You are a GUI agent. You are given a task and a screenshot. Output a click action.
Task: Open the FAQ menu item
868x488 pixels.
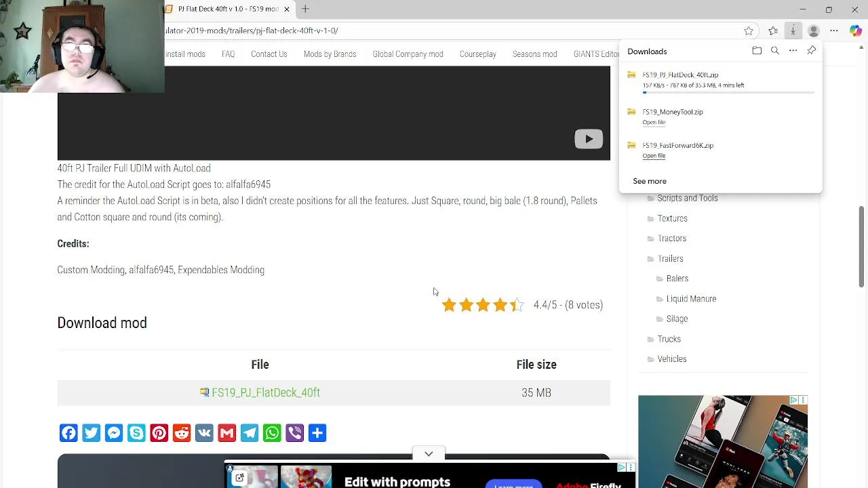[x=228, y=54]
